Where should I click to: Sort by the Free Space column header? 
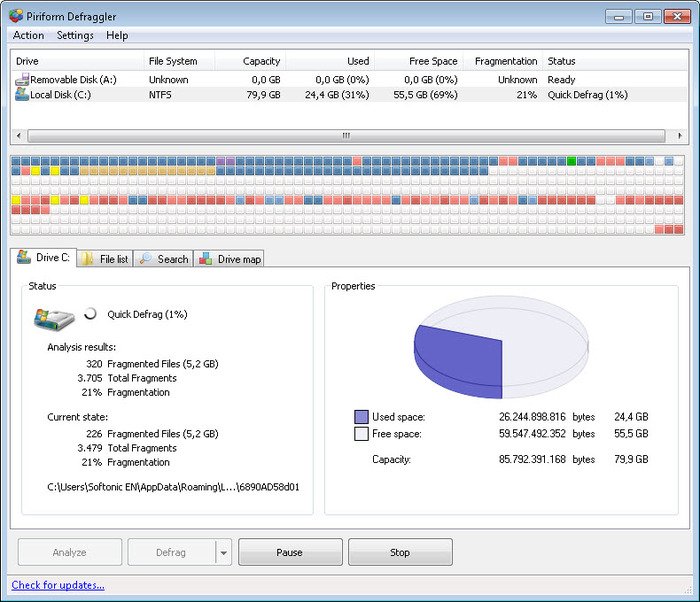(419, 61)
